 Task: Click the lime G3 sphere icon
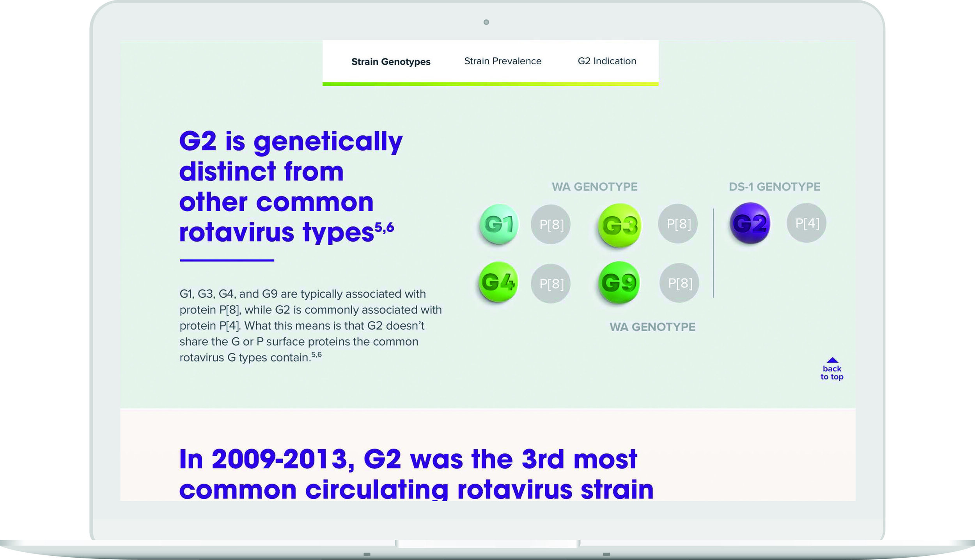[x=619, y=225]
